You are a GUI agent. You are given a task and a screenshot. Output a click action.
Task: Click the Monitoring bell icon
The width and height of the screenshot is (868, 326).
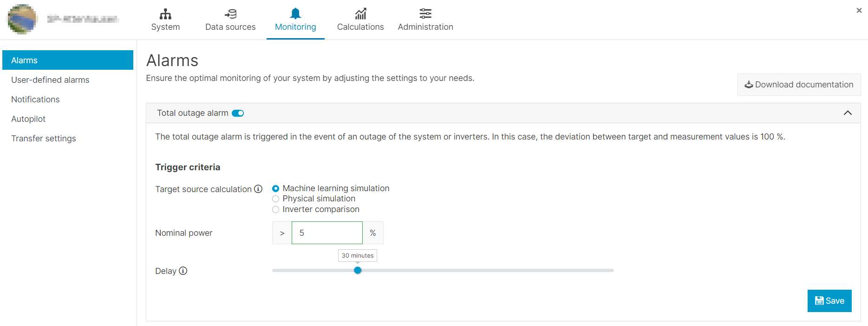click(295, 13)
